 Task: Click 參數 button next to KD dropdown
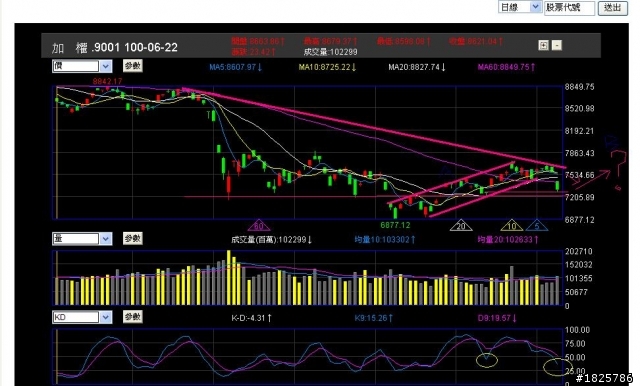tap(133, 317)
